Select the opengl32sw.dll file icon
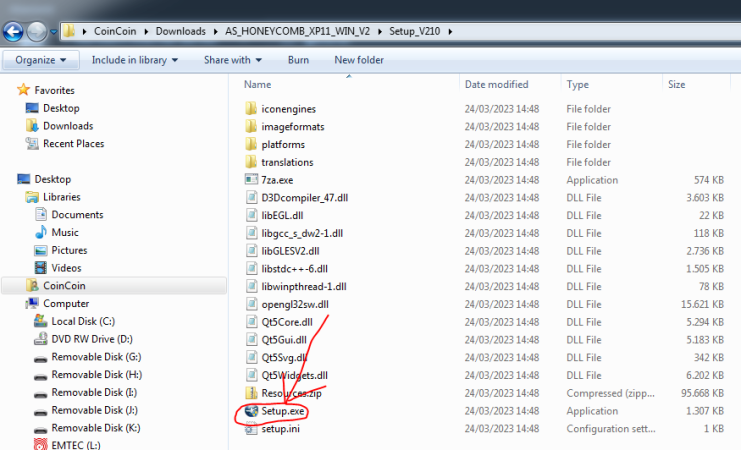741x450 pixels. (251, 304)
